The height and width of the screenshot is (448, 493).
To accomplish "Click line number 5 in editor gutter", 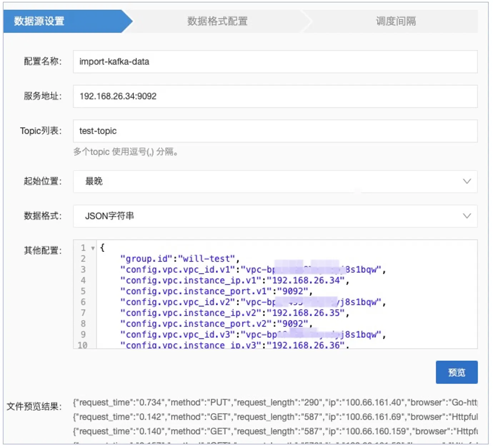I will click(x=83, y=291).
